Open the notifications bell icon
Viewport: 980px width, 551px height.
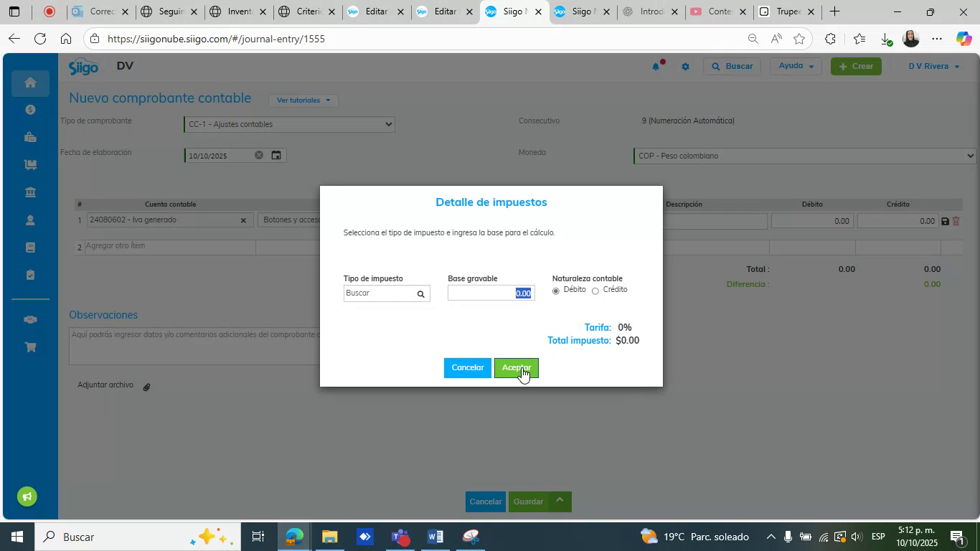[656, 67]
